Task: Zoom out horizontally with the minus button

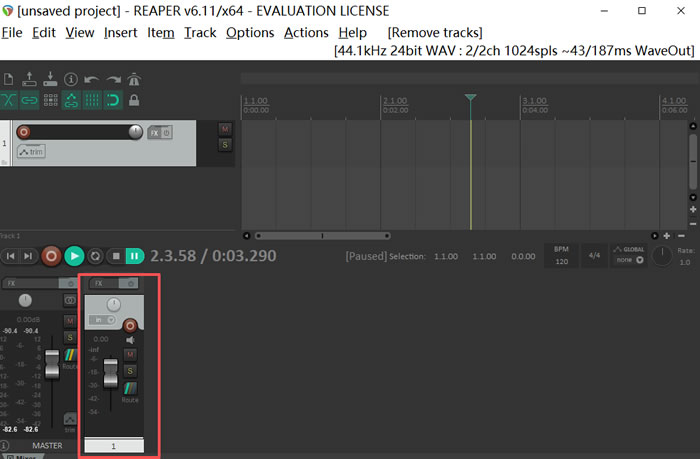Action: point(681,236)
